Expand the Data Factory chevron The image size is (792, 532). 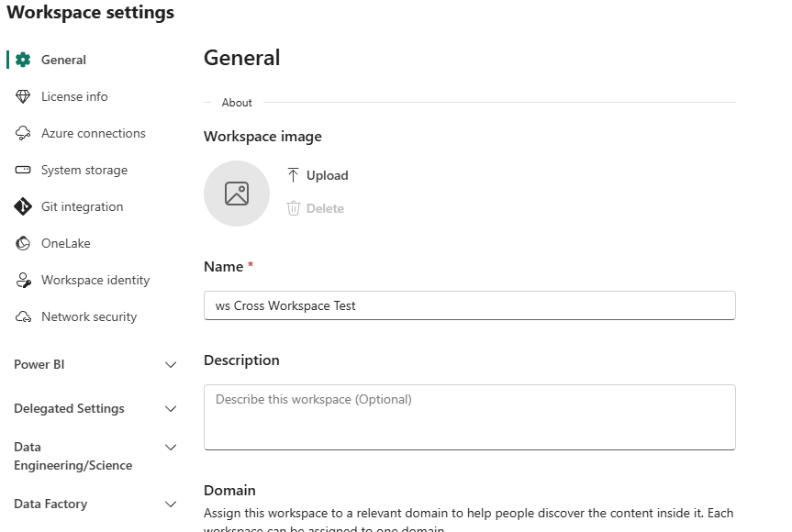pos(171,504)
